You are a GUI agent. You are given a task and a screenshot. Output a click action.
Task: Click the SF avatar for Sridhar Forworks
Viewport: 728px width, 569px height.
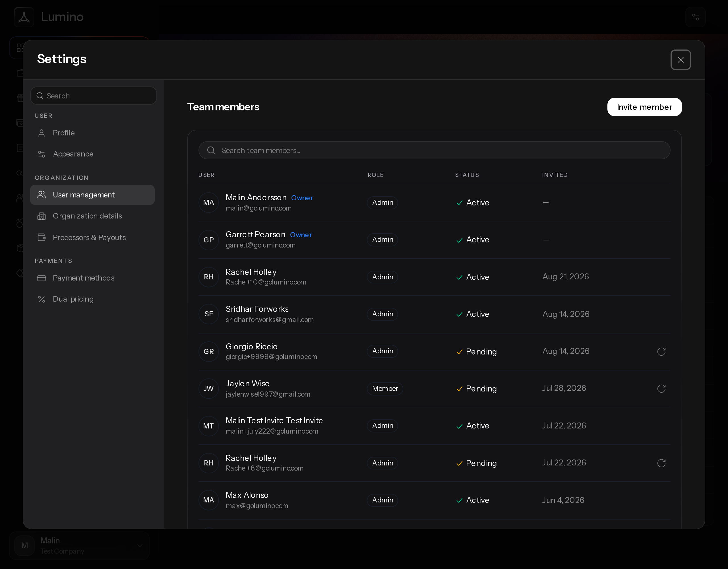coord(209,314)
